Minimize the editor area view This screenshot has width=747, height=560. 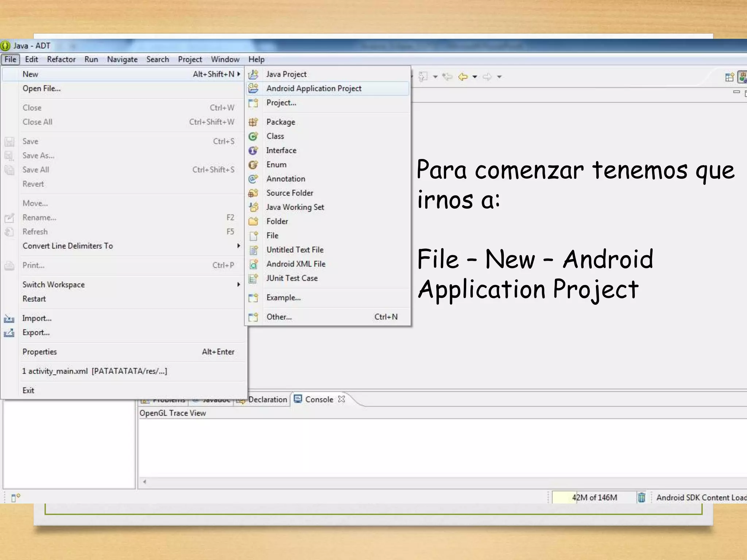click(x=736, y=92)
